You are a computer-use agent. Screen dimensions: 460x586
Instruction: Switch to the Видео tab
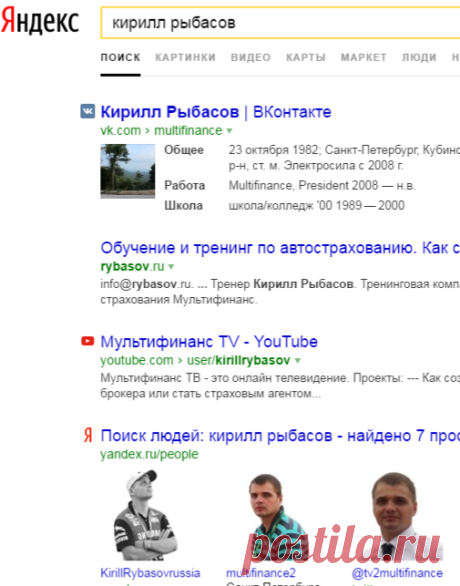point(251,58)
